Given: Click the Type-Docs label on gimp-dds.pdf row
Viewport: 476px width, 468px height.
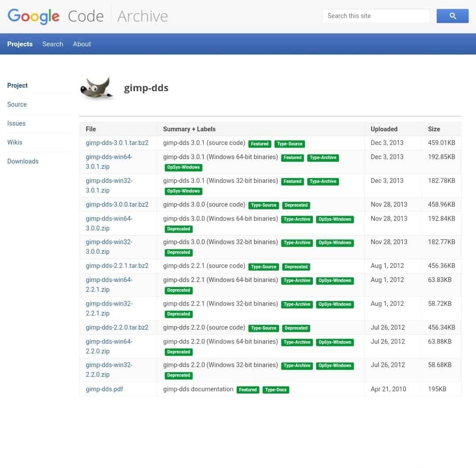Looking at the screenshot, I should pyautogui.click(x=275, y=390).
